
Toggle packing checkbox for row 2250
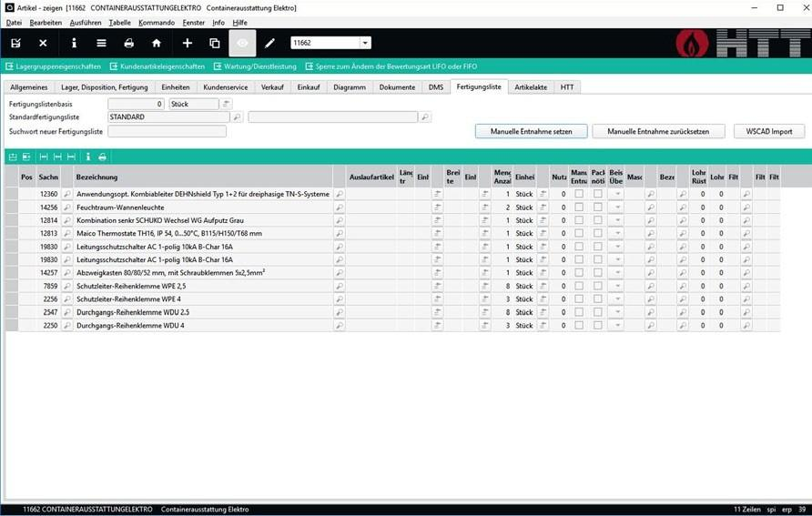click(597, 326)
